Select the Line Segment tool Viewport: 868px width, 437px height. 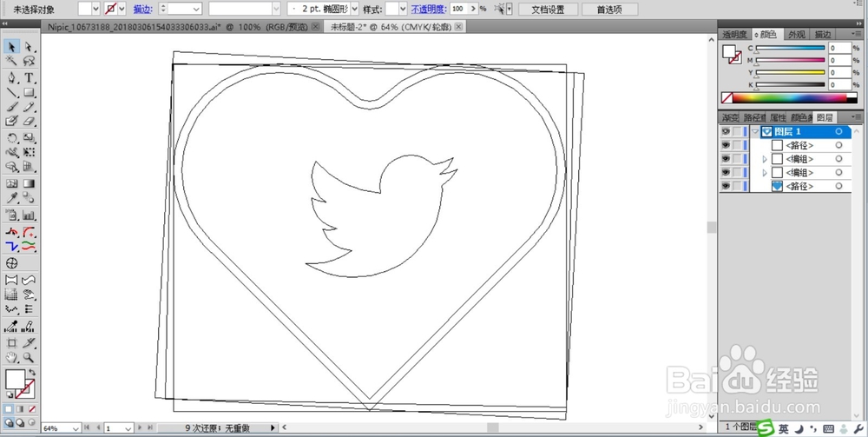11,92
